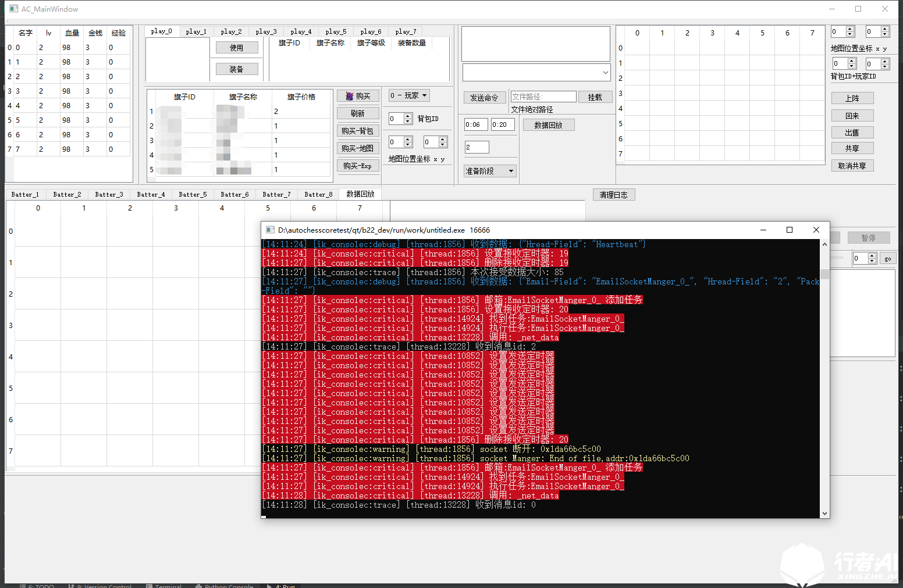Click the 暂停 button
Viewport: 903px width, 588px height.
click(869, 238)
